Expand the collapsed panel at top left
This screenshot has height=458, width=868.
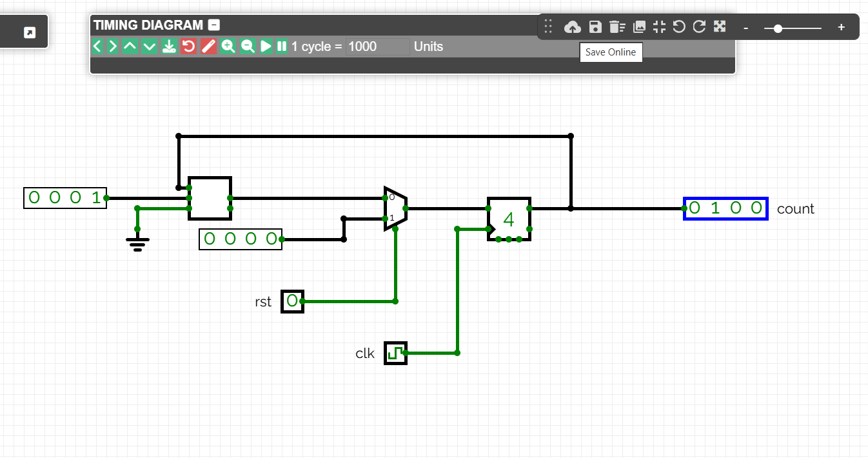click(x=30, y=32)
